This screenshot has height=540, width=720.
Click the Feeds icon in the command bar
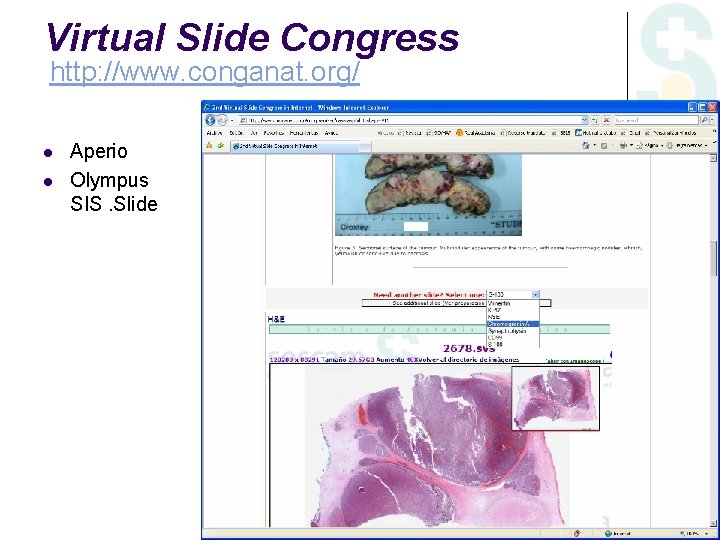pos(604,146)
